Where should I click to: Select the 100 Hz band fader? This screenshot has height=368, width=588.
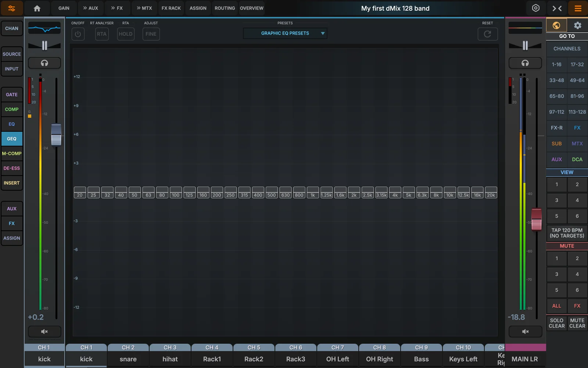tap(176, 192)
